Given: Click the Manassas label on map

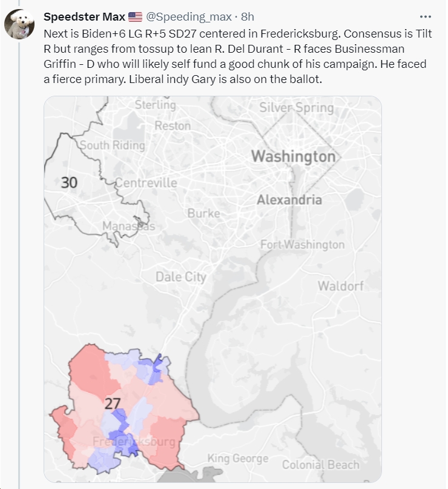Looking at the screenshot, I should point(128,226).
